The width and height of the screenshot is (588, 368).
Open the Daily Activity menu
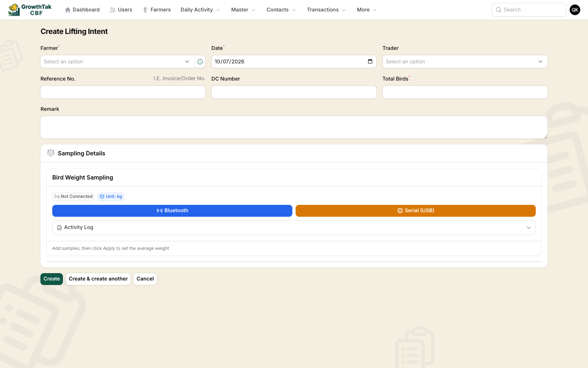coord(200,10)
